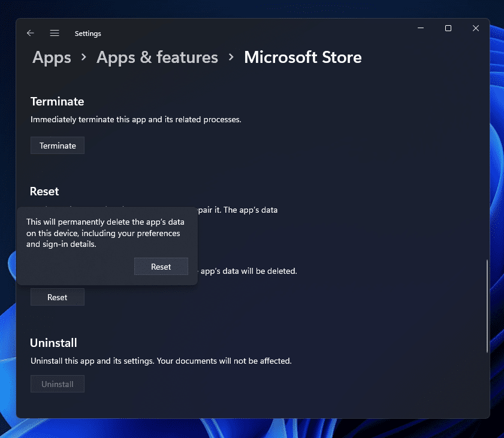Select the Microsoft Store breadcrumb item
Screen dimensions: 504x438
[x=303, y=58]
